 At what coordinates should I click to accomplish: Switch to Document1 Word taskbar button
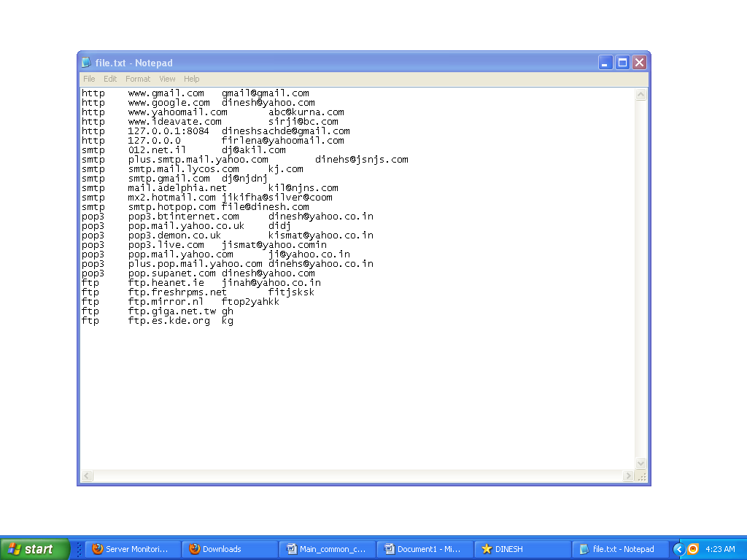425,549
